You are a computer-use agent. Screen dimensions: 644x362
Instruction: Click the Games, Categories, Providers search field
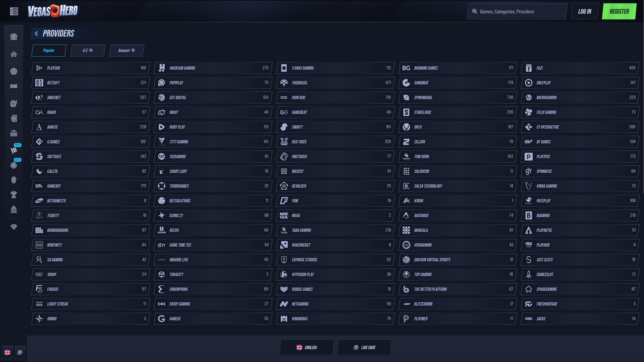click(516, 11)
